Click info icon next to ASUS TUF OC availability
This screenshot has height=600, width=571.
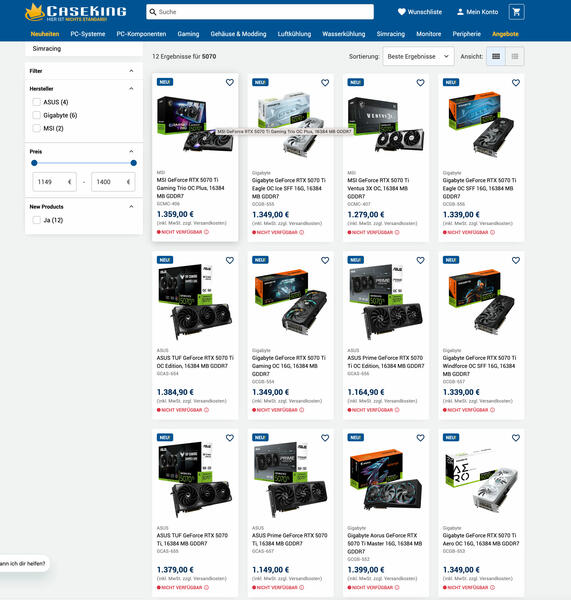pos(206,410)
